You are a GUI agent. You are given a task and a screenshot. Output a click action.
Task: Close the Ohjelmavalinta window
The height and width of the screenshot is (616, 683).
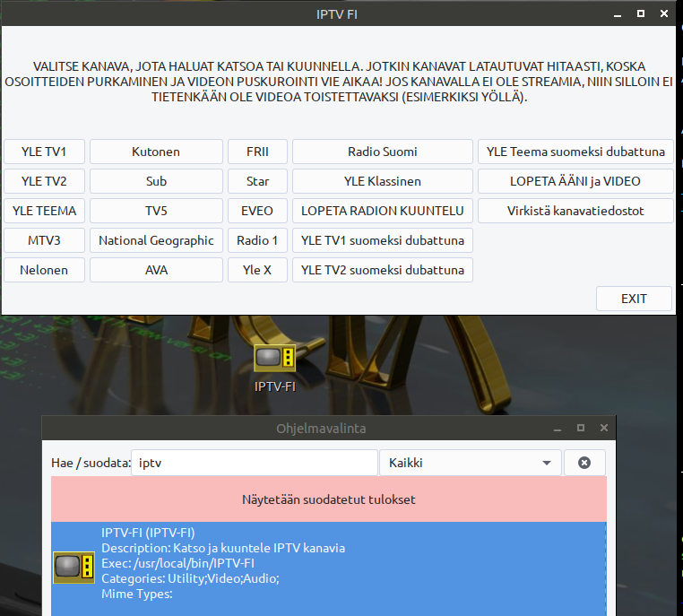click(x=604, y=428)
